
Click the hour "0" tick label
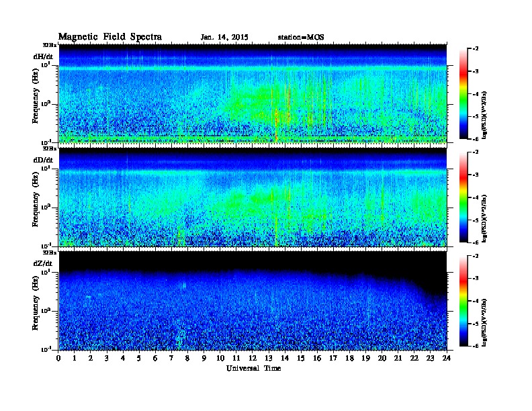(x=58, y=358)
